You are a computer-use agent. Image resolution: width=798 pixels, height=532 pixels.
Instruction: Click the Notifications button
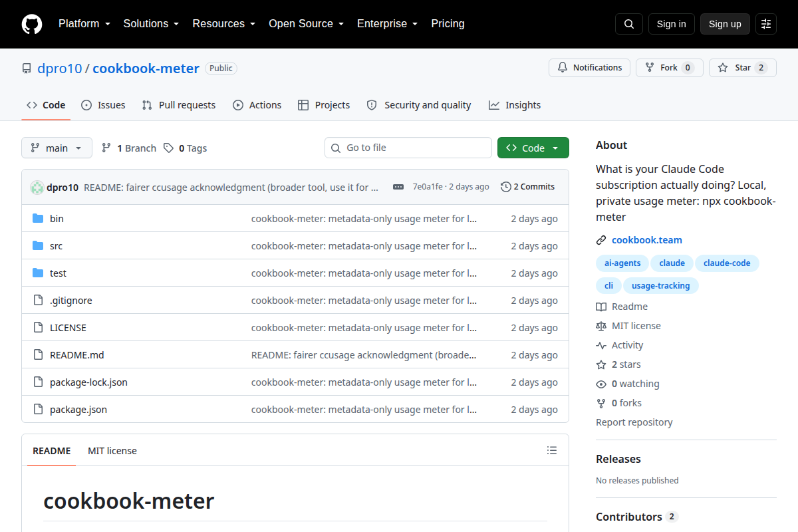coord(589,68)
